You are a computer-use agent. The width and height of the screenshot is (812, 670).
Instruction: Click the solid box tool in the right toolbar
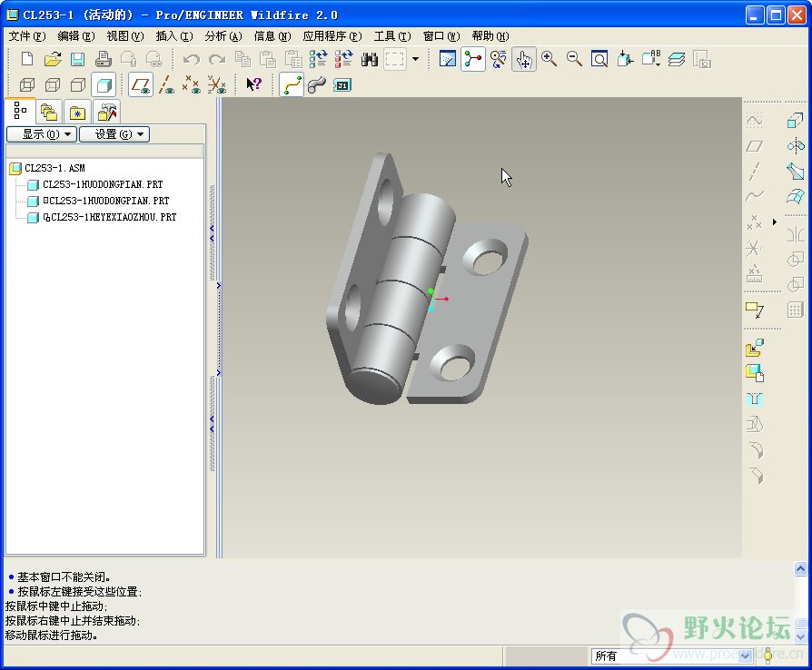click(x=796, y=121)
